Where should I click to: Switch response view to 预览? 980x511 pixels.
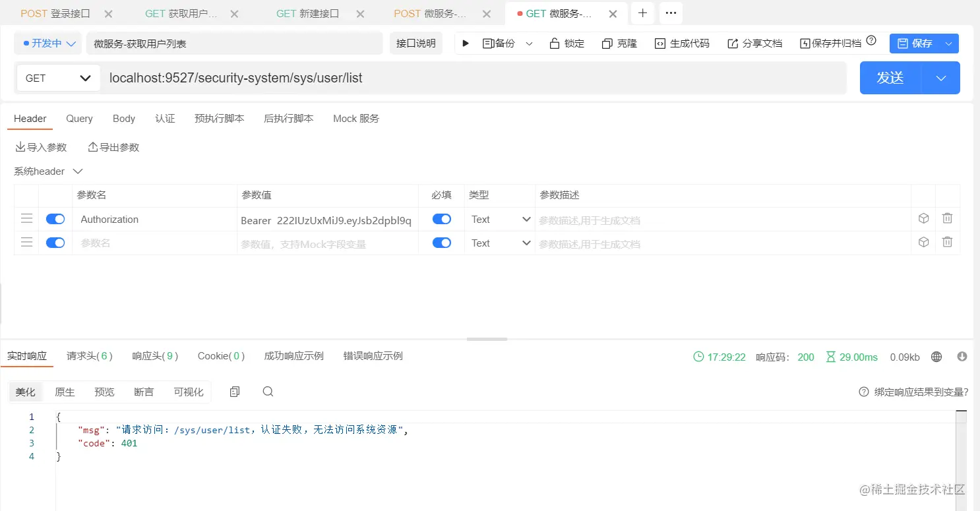pos(104,392)
